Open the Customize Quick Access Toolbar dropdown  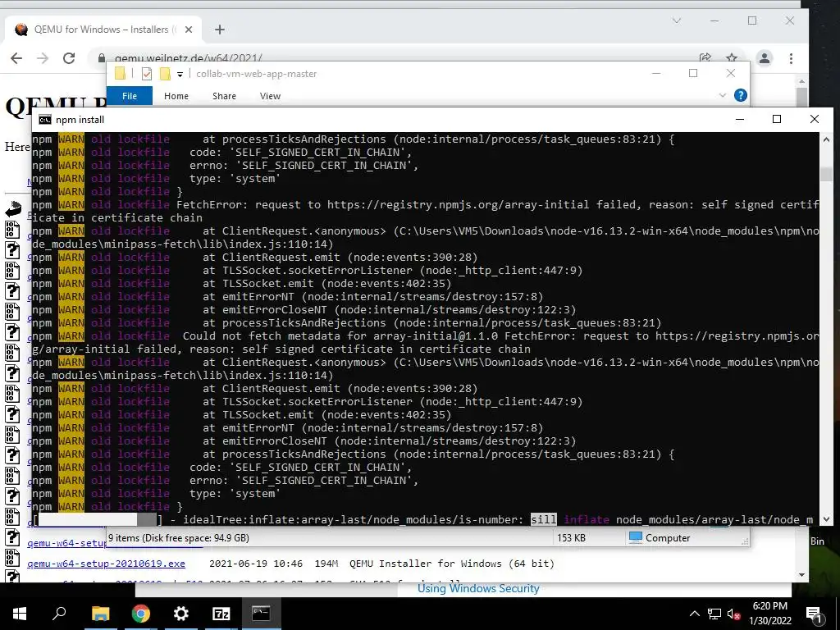pyautogui.click(x=180, y=75)
